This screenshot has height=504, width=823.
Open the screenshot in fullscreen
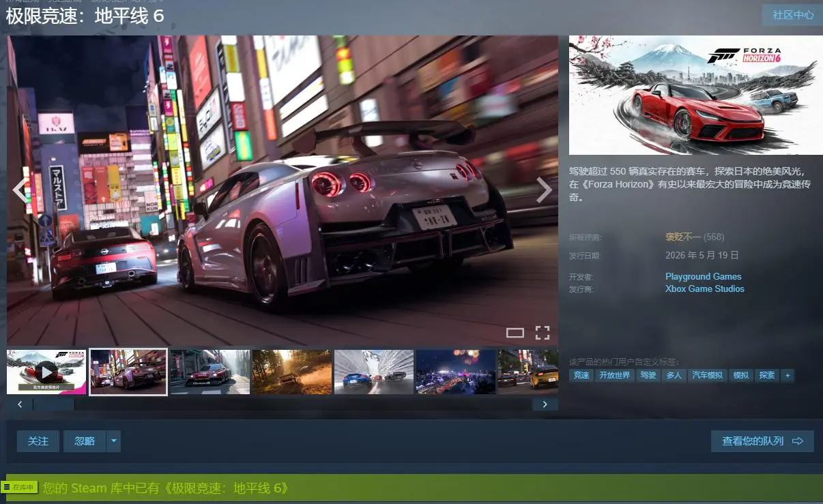(x=543, y=333)
